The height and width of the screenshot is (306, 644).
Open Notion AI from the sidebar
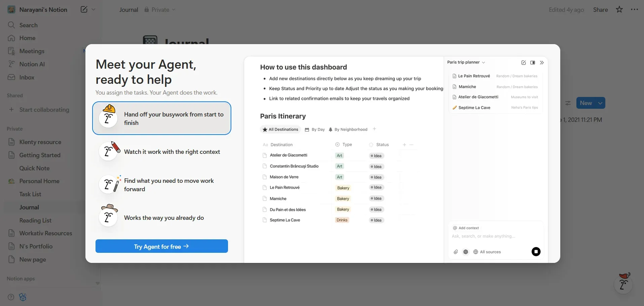tap(33, 64)
